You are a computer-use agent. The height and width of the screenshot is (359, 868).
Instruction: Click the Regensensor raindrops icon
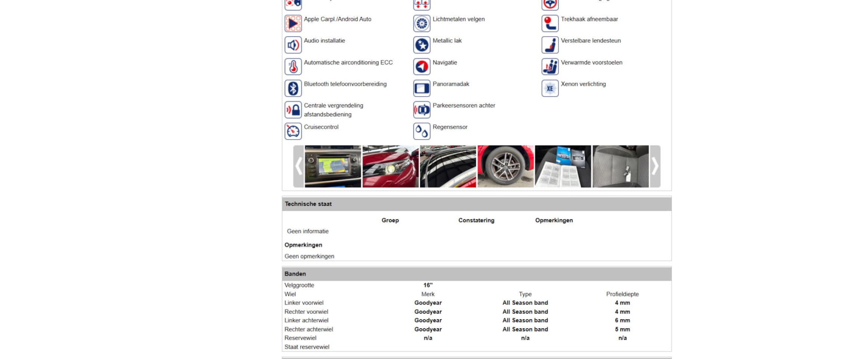tap(422, 131)
